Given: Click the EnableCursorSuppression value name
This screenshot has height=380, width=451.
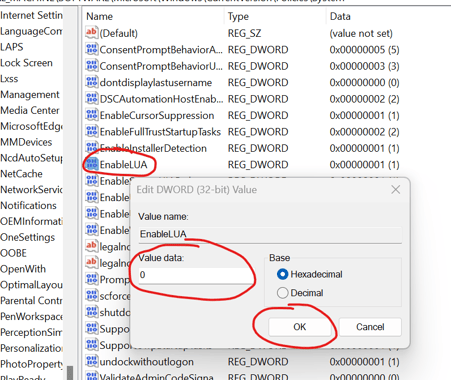Looking at the screenshot, I should [157, 115].
